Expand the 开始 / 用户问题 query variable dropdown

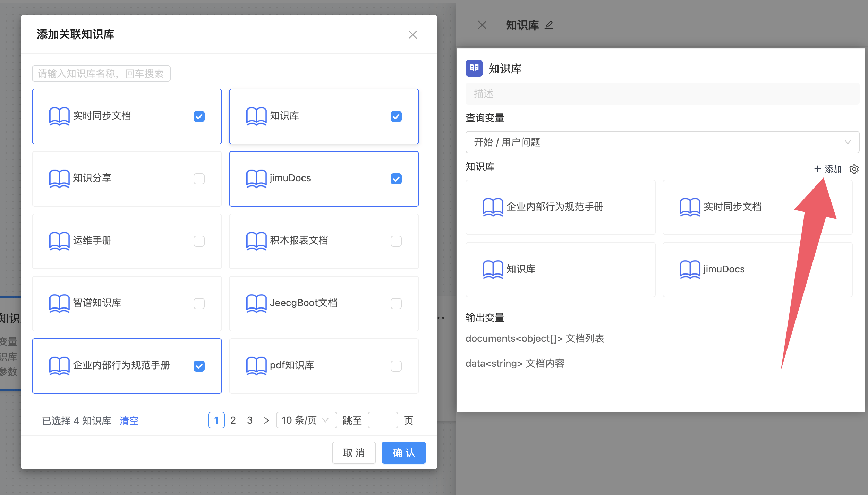[662, 142]
